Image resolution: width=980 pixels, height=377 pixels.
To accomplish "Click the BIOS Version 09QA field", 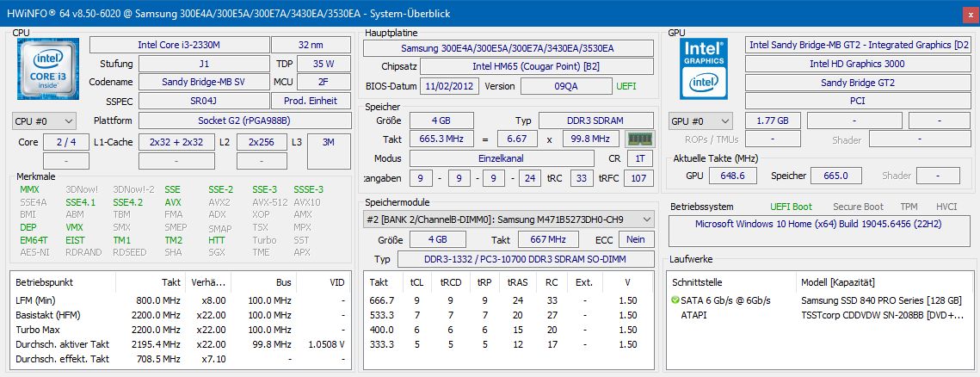I will 566,86.
